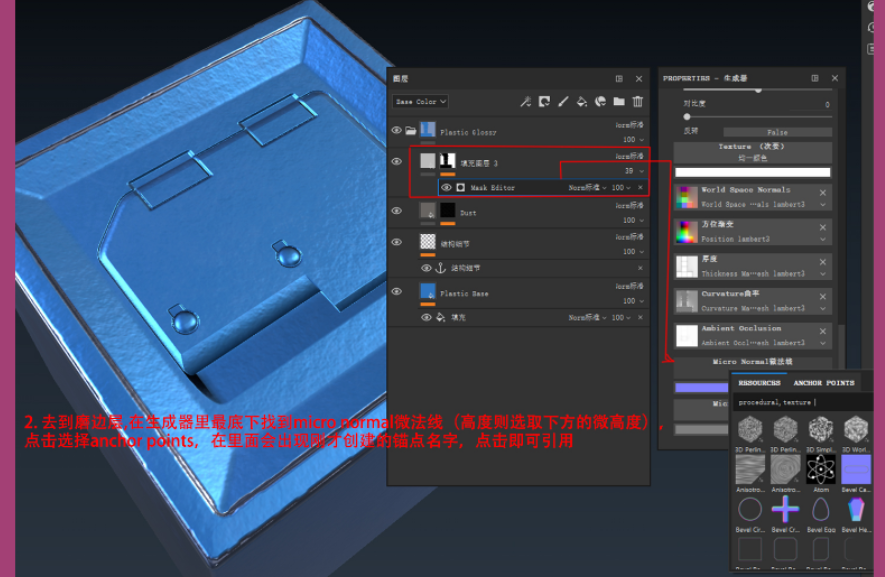Create a new folder in the layers panel

coord(619,102)
